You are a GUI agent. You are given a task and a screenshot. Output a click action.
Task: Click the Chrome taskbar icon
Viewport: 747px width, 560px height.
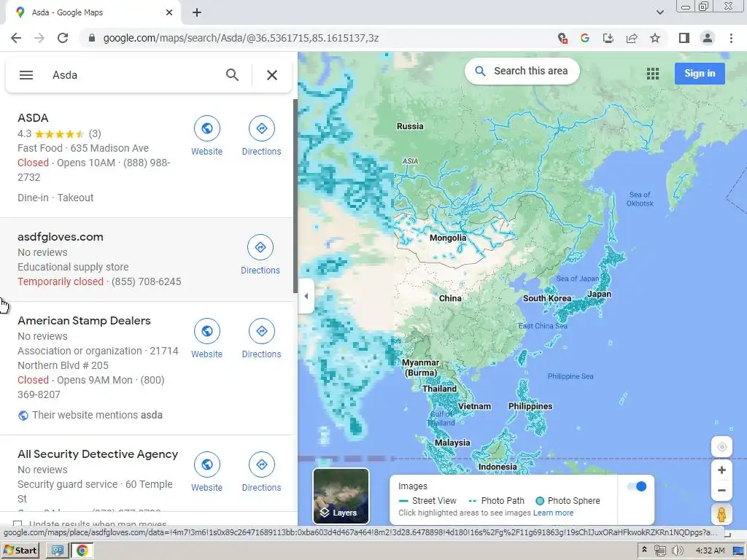click(82, 551)
